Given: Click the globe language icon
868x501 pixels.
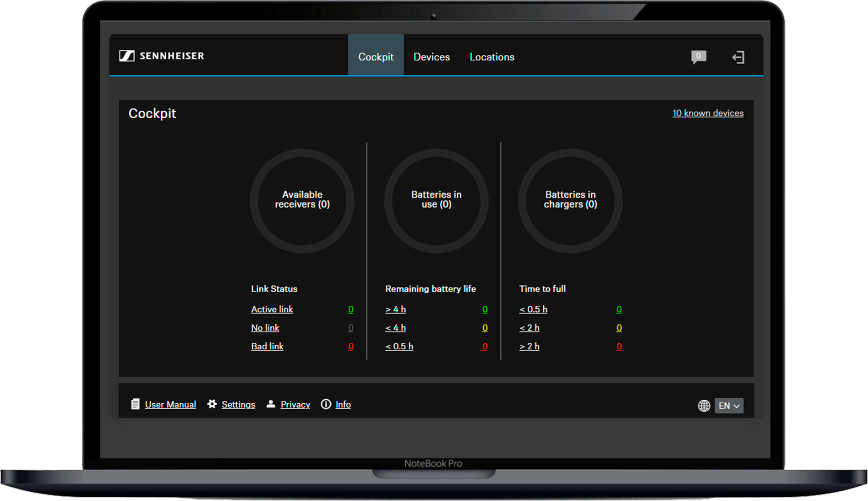Looking at the screenshot, I should tap(704, 406).
